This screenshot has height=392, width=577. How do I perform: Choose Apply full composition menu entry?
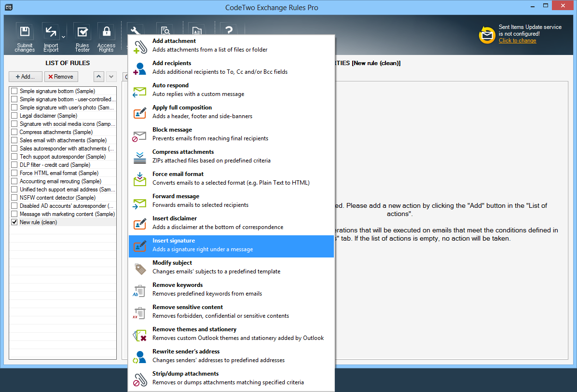pos(231,112)
